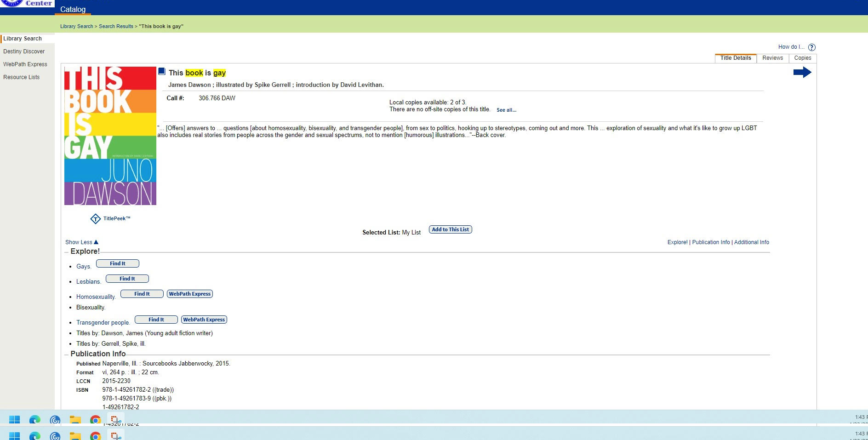The width and height of the screenshot is (868, 440).
Task: Click Find It next to Lesbians
Action: click(x=127, y=279)
